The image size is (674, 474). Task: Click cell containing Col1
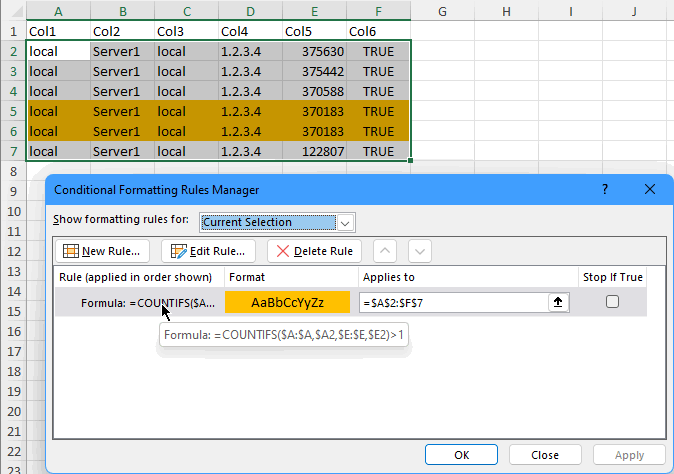(58, 31)
